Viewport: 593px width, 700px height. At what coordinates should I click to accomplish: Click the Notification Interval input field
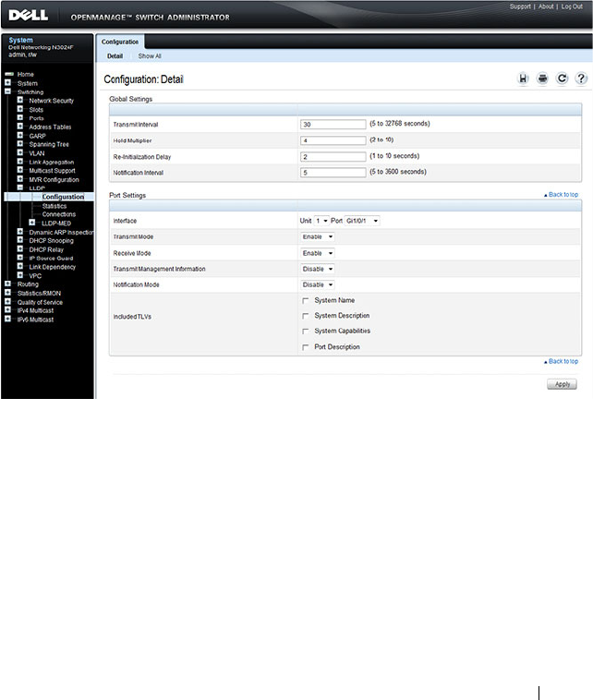333,173
